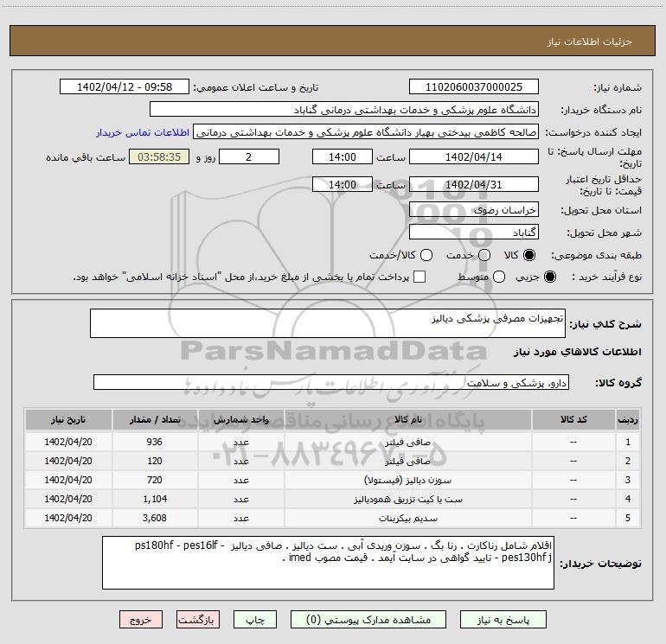Viewport: 666px width, 644px height.
Task: Click the سوزن دیالیز (فیستولا) item
Action: [407, 480]
